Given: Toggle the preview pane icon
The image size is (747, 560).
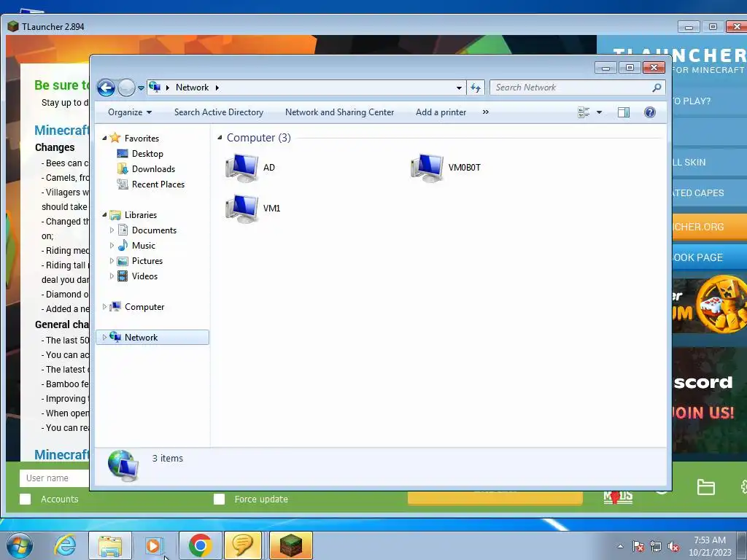Looking at the screenshot, I should pos(624,112).
